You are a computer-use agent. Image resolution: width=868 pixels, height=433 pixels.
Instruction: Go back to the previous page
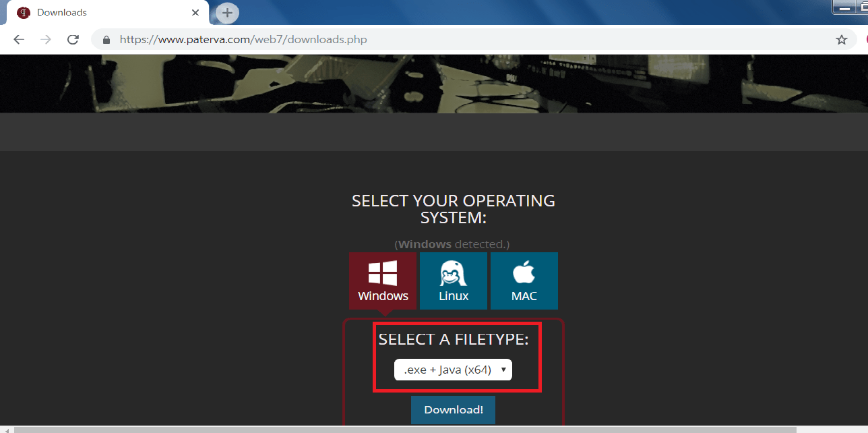tap(19, 40)
